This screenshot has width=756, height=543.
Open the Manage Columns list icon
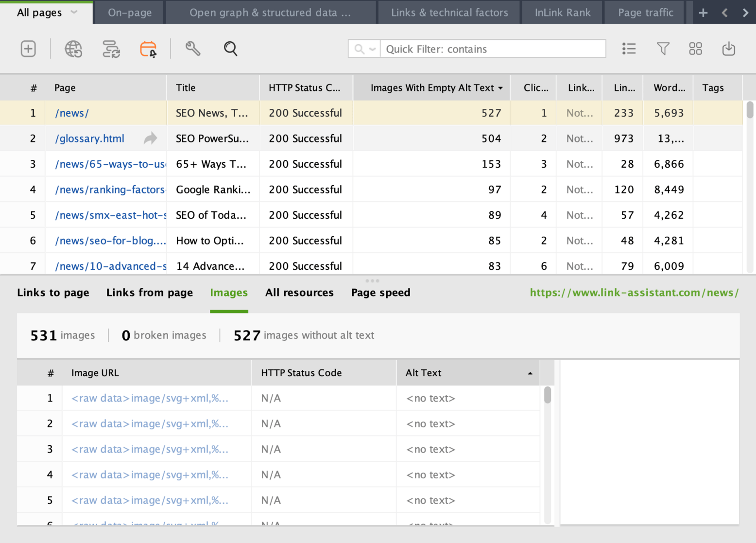click(x=629, y=49)
